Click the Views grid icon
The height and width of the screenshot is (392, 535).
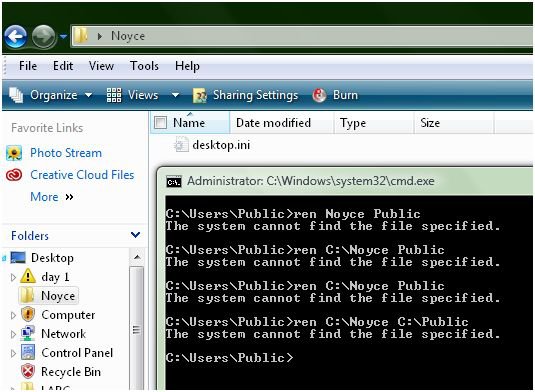point(114,95)
